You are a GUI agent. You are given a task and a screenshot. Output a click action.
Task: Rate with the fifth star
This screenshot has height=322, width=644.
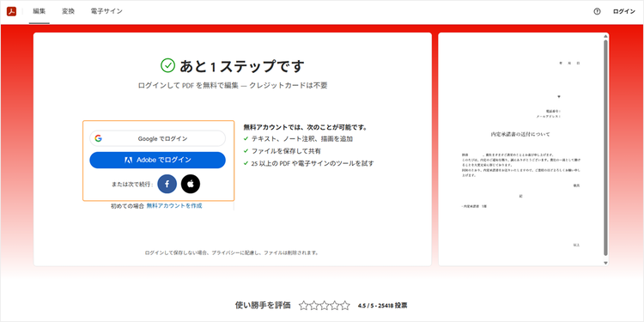coord(345,305)
